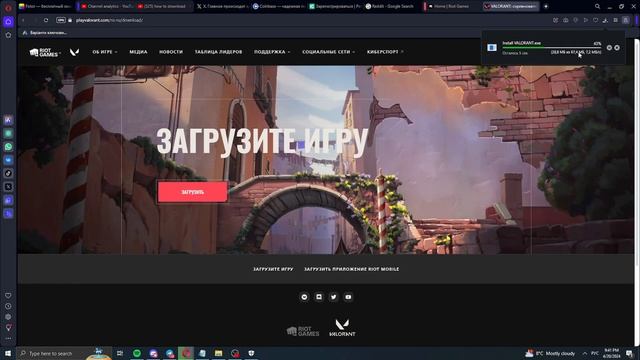The height and width of the screenshot is (360, 640).
Task: Pause the Install VALORANT.exe download
Action: coord(609,48)
